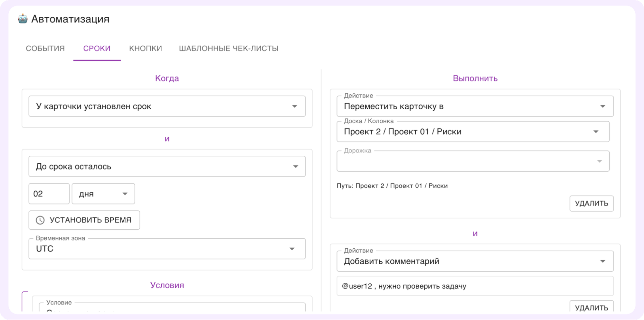Open the До срока осталось dropdown

(295, 166)
